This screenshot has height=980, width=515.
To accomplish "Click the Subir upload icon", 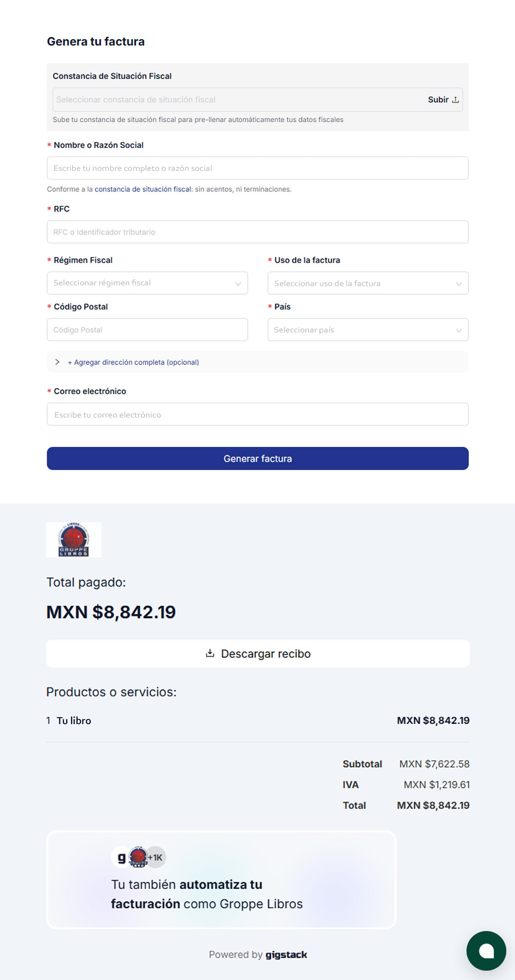I will [455, 100].
